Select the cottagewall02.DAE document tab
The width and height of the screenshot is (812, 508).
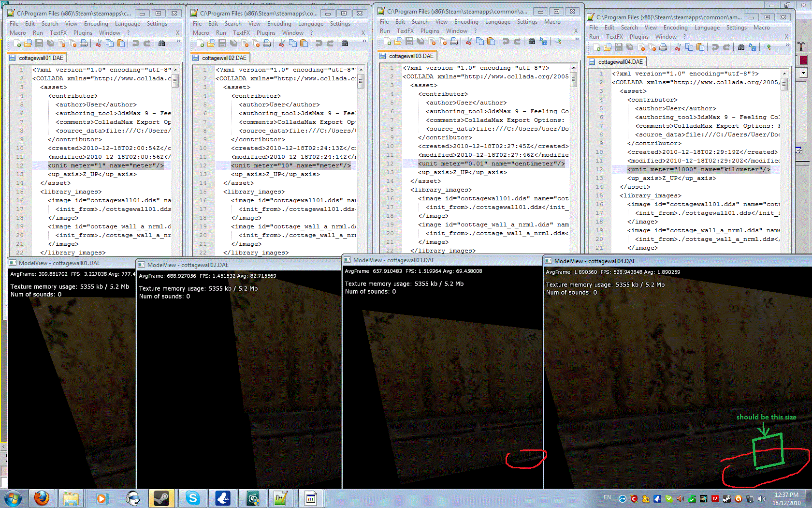click(224, 58)
